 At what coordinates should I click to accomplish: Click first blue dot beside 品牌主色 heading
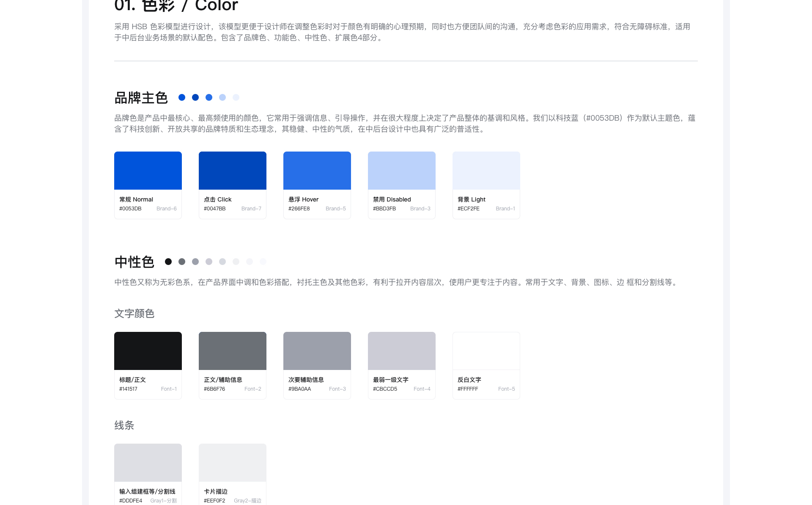pyautogui.click(x=182, y=97)
